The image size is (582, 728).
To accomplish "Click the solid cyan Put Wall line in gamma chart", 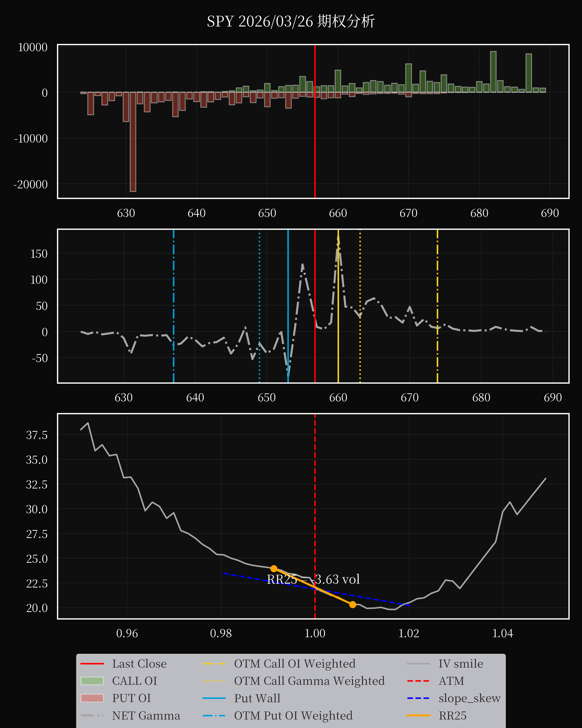I will (x=288, y=306).
